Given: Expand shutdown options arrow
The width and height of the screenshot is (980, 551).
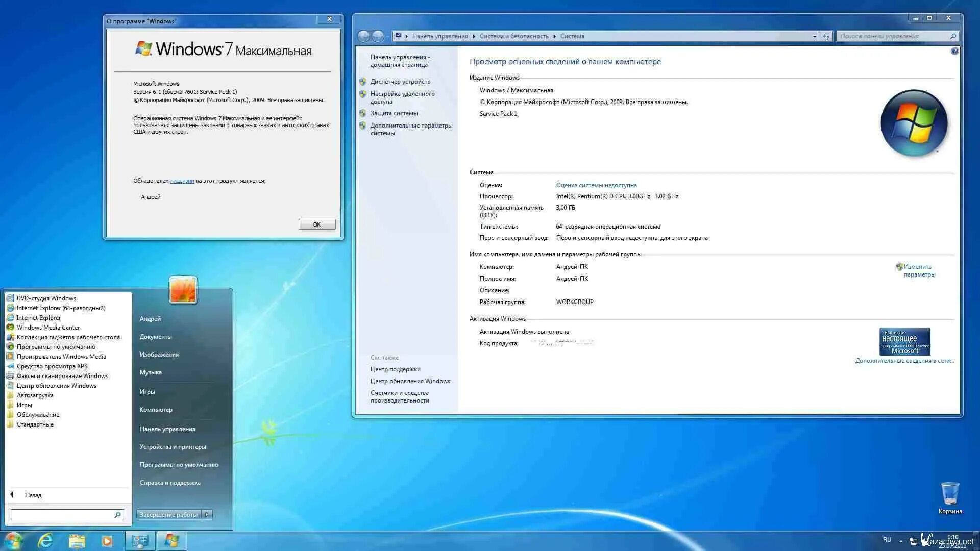Looking at the screenshot, I should pyautogui.click(x=207, y=515).
